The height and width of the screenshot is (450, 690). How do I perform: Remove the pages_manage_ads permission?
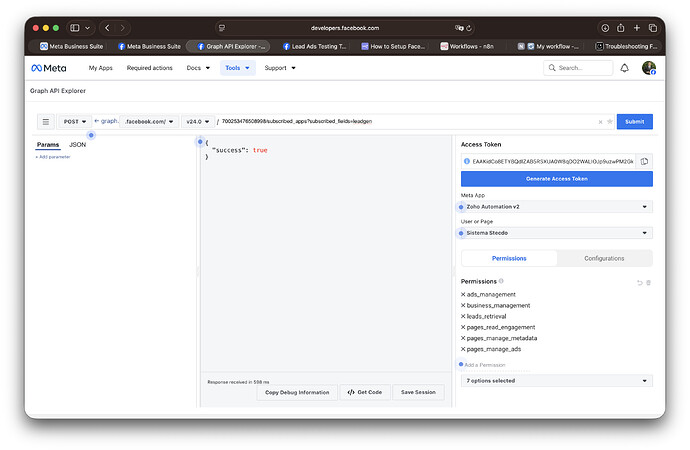pos(463,349)
